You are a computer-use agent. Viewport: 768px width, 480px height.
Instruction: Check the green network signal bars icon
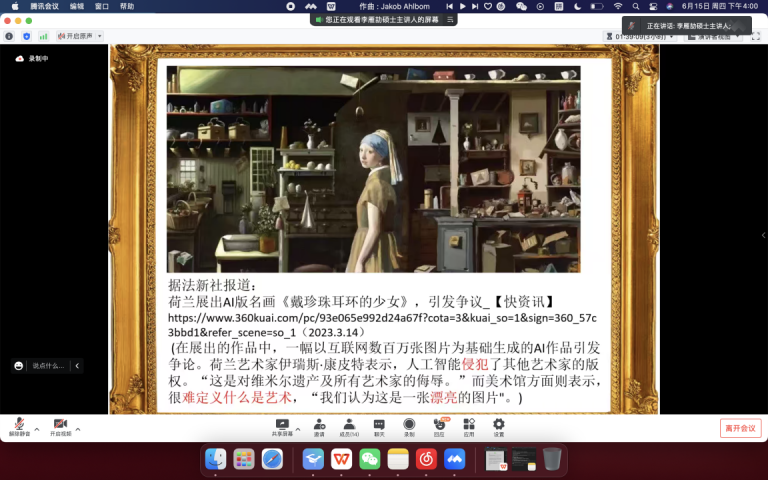pyautogui.click(x=44, y=36)
